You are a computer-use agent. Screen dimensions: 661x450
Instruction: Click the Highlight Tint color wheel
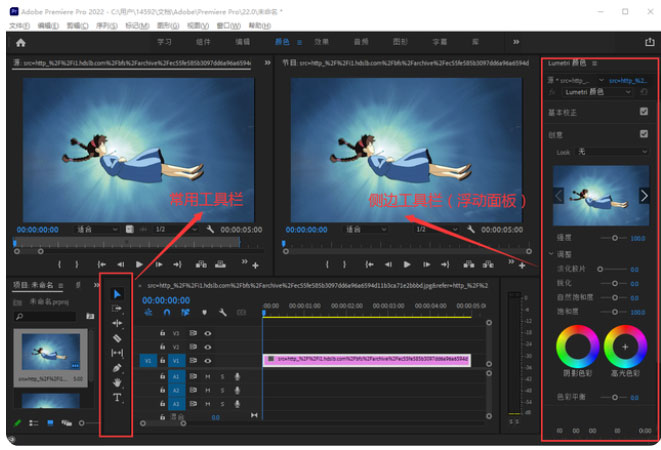point(625,346)
